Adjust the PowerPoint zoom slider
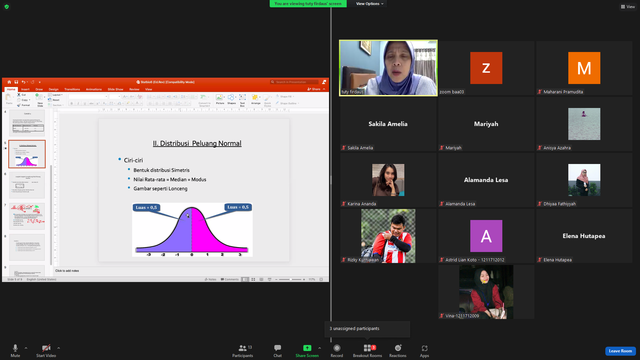The height and width of the screenshot is (360, 640). point(291,279)
